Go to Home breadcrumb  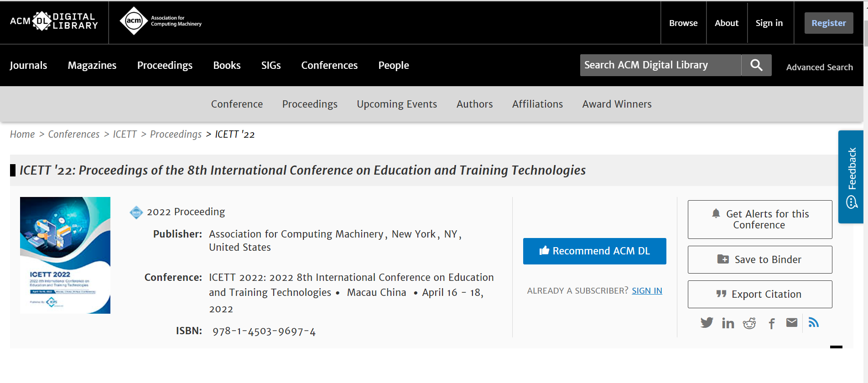click(22, 134)
